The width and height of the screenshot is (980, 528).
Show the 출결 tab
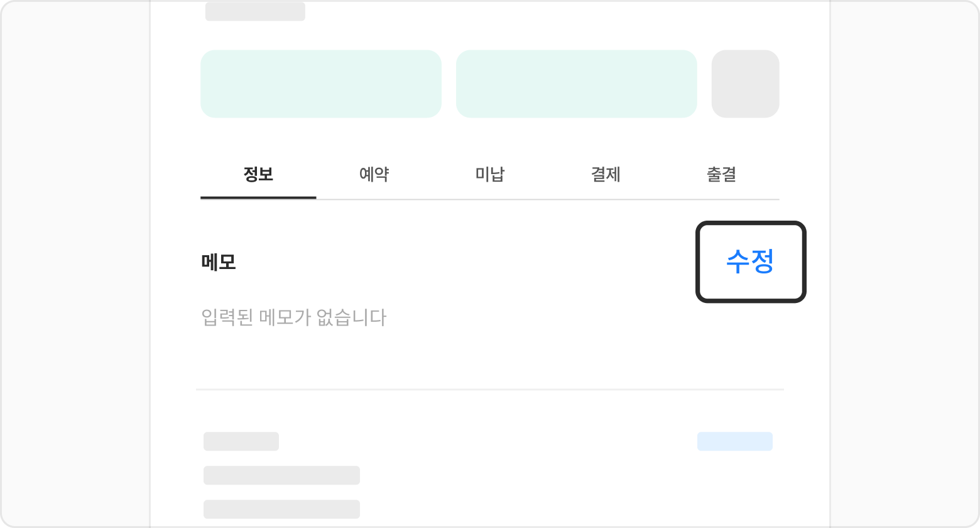(721, 174)
